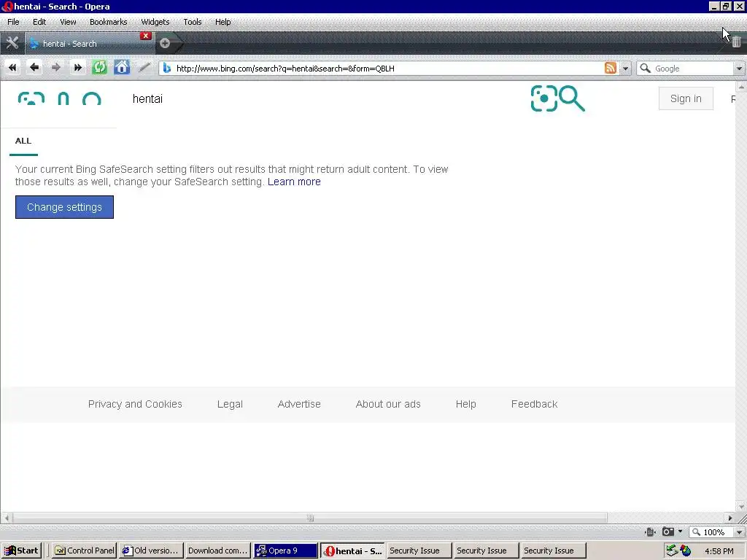Click the Change settings button

(x=64, y=207)
